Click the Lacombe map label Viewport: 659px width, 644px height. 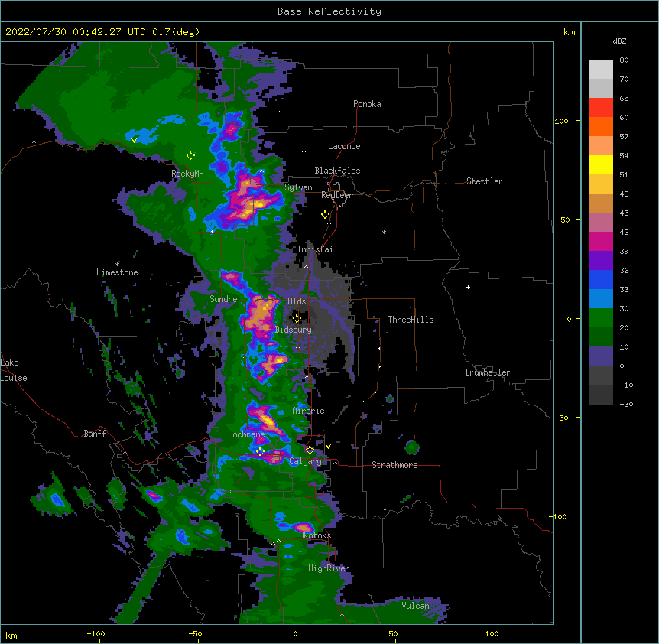pos(344,146)
